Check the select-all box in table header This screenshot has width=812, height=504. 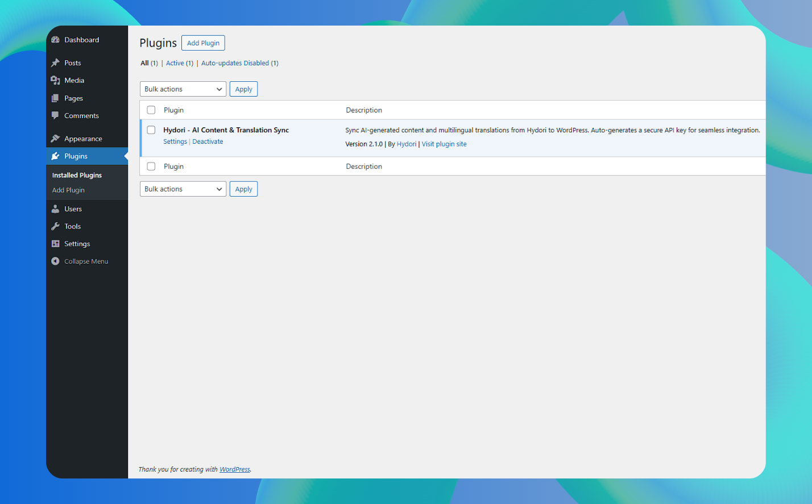click(x=151, y=110)
